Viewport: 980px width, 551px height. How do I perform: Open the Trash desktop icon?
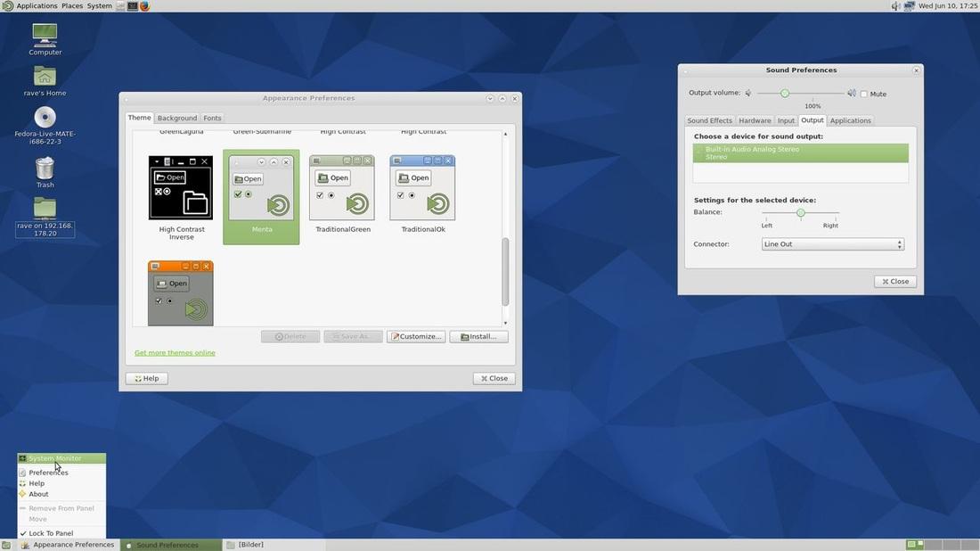[x=45, y=168]
